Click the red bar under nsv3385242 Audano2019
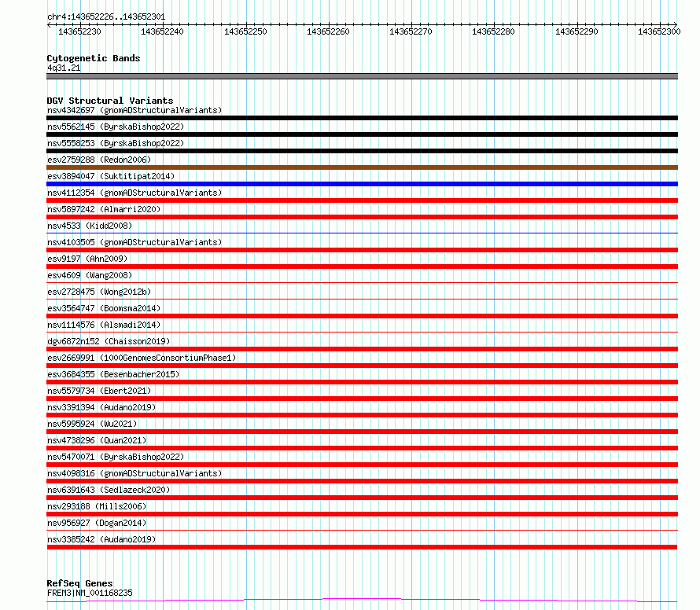 [x=362, y=547]
